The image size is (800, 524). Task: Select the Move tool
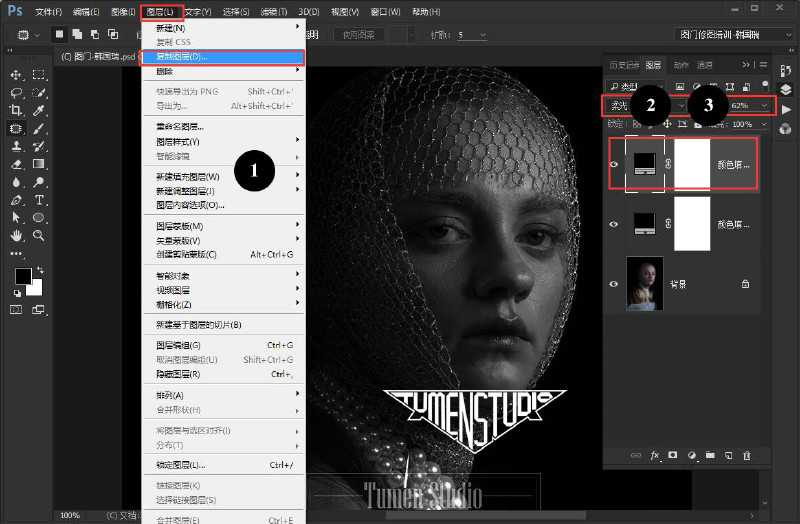coord(16,75)
